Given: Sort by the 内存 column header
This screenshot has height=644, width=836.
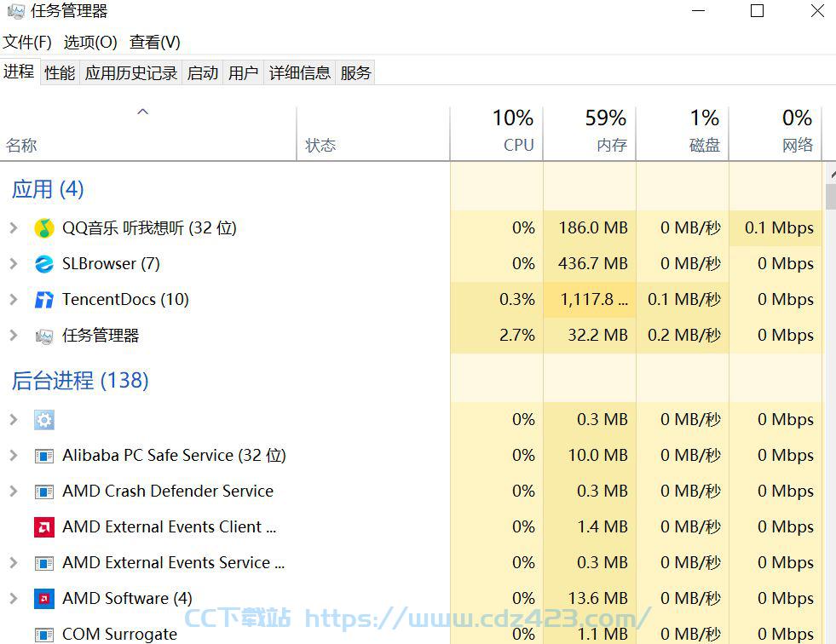Looking at the screenshot, I should (589, 132).
